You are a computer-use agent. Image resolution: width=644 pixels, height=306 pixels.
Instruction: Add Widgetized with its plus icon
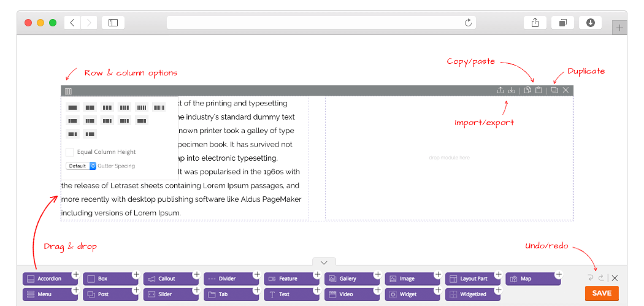point(498,290)
